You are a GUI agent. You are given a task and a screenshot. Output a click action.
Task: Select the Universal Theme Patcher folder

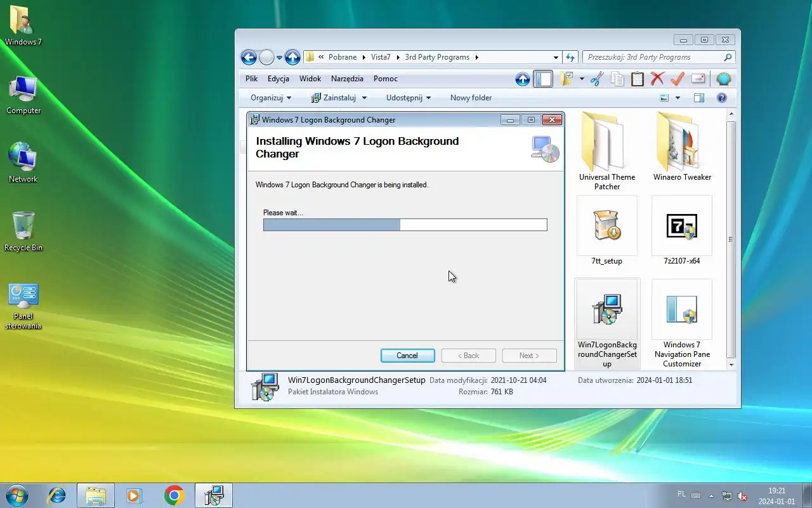pos(607,151)
